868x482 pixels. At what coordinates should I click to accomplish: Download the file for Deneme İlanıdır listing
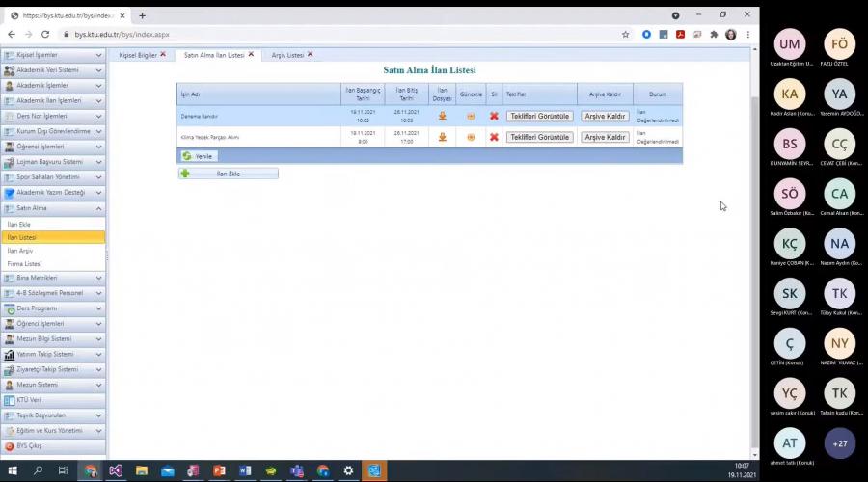tap(442, 116)
